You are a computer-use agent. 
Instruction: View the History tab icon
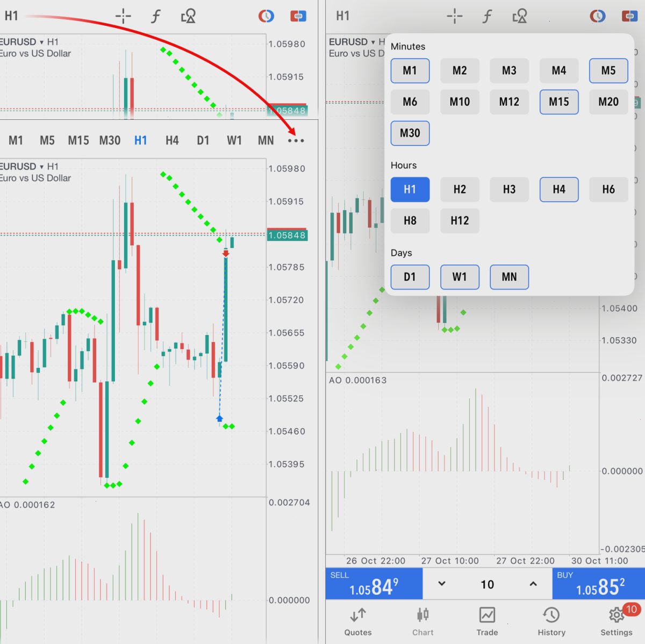pyautogui.click(x=551, y=615)
